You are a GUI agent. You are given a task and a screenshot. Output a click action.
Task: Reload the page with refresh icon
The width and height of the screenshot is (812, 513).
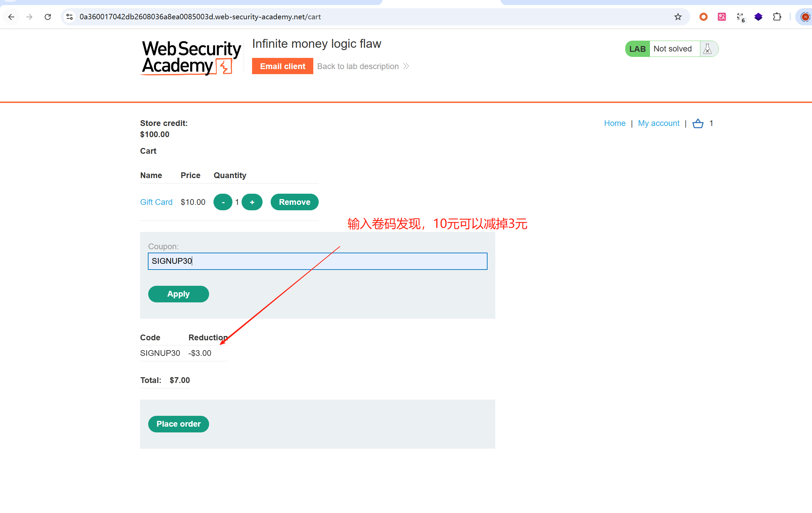tap(48, 17)
